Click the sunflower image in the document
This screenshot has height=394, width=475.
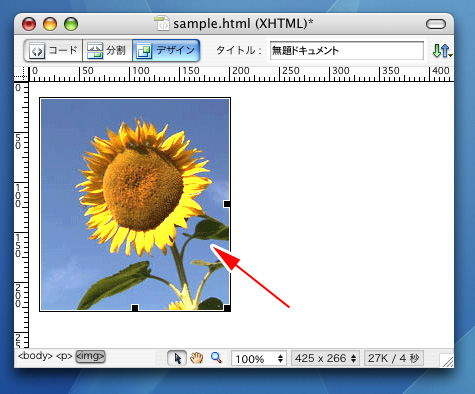point(135,204)
